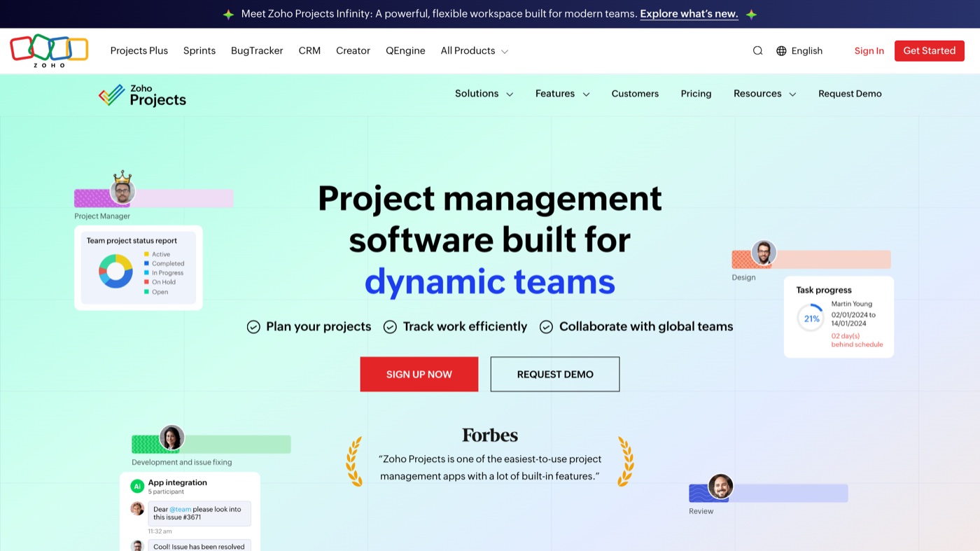This screenshot has width=980, height=551.
Task: Open the Customers page
Action: [635, 94]
